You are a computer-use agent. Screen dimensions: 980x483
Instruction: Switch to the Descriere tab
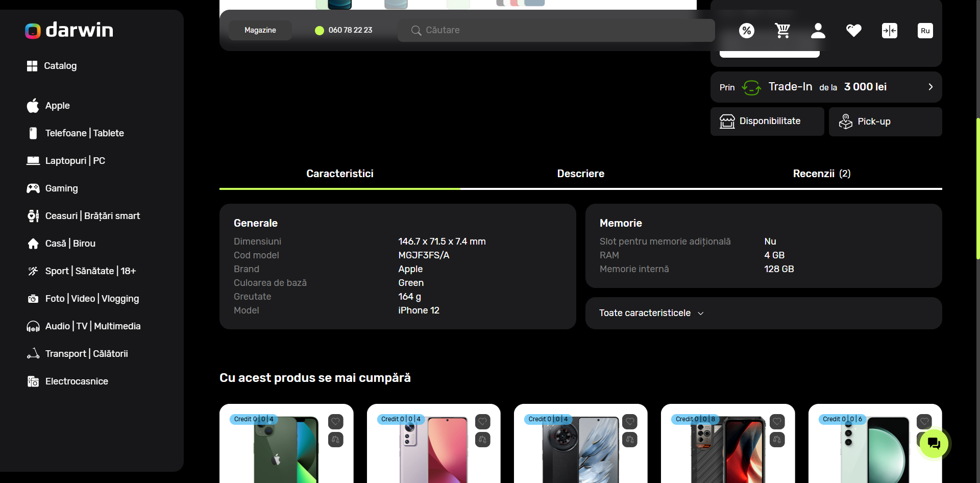pyautogui.click(x=581, y=174)
